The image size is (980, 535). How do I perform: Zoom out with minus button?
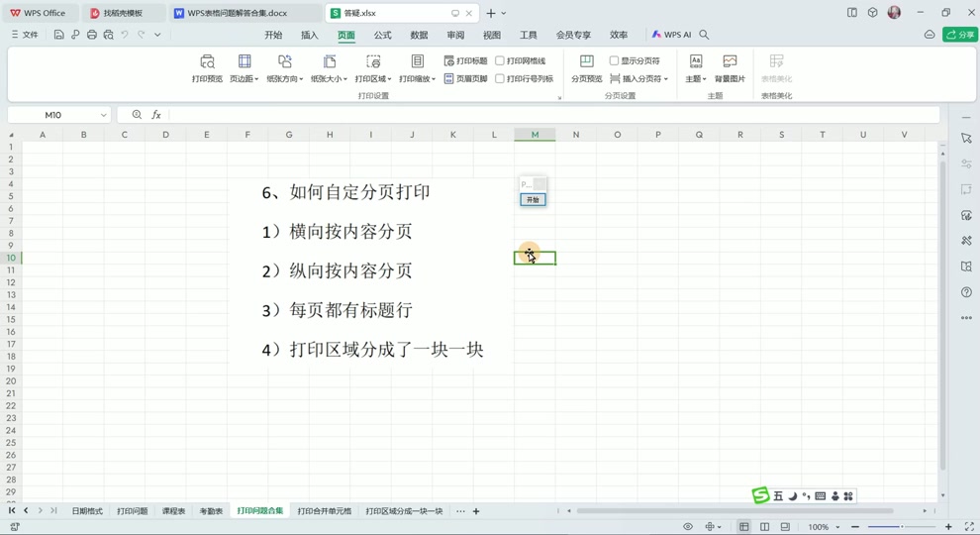(855, 527)
